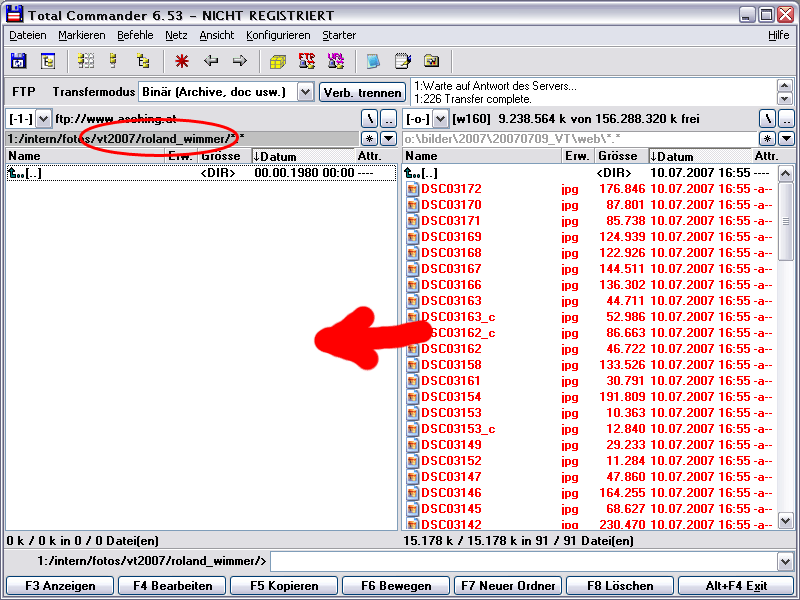Click the file icon next to DSC03154
Image resolution: width=800 pixels, height=600 pixels.
tap(412, 397)
